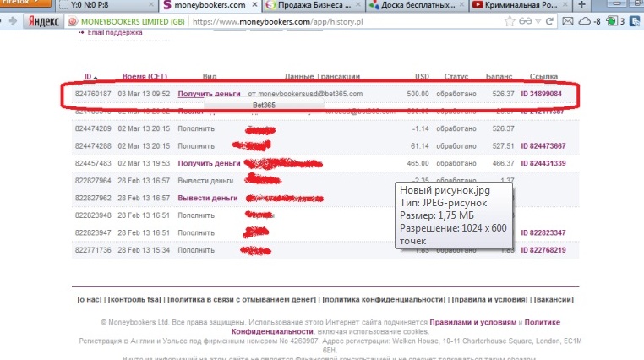Sort table by Время (CET) column header
Image resolution: width=644 pixels, height=360 pixels.
pos(145,76)
